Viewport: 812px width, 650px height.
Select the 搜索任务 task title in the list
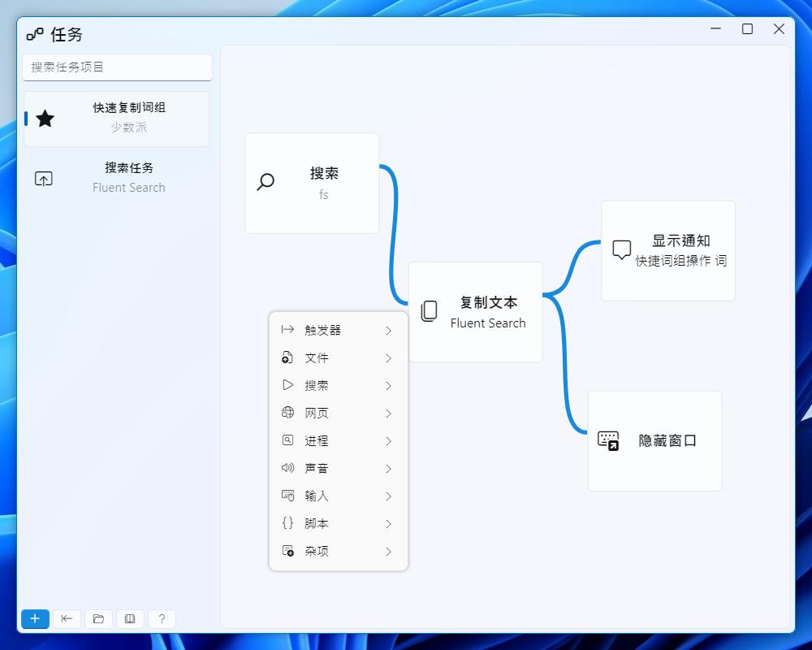click(129, 168)
